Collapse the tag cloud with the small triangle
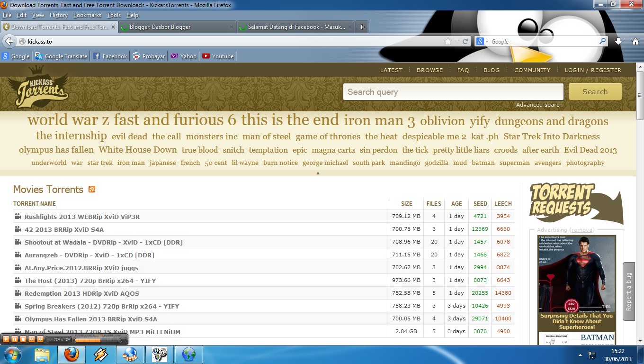Image resolution: width=644 pixels, height=364 pixels. [x=318, y=173]
